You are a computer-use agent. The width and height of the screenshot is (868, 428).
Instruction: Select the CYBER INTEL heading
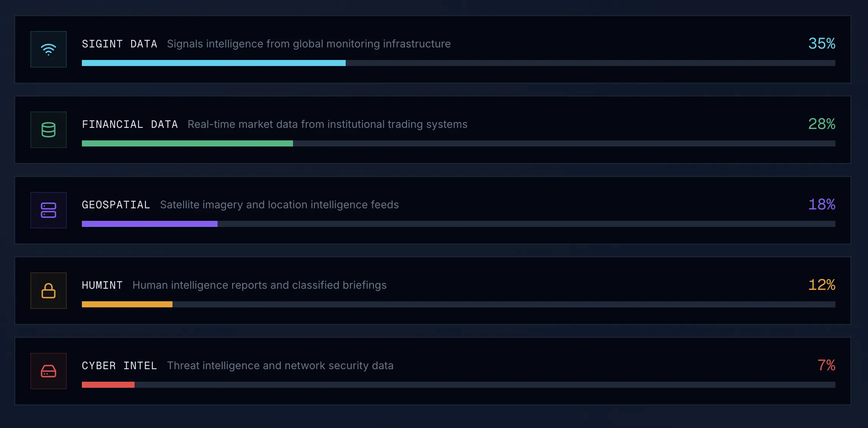(119, 366)
